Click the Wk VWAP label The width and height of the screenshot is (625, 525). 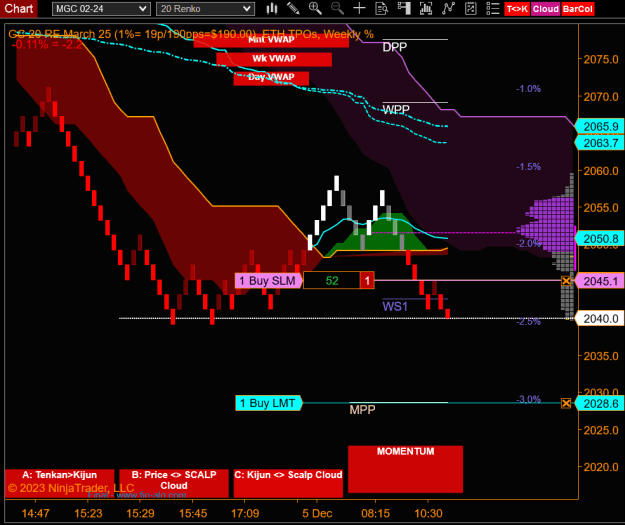tap(274, 59)
